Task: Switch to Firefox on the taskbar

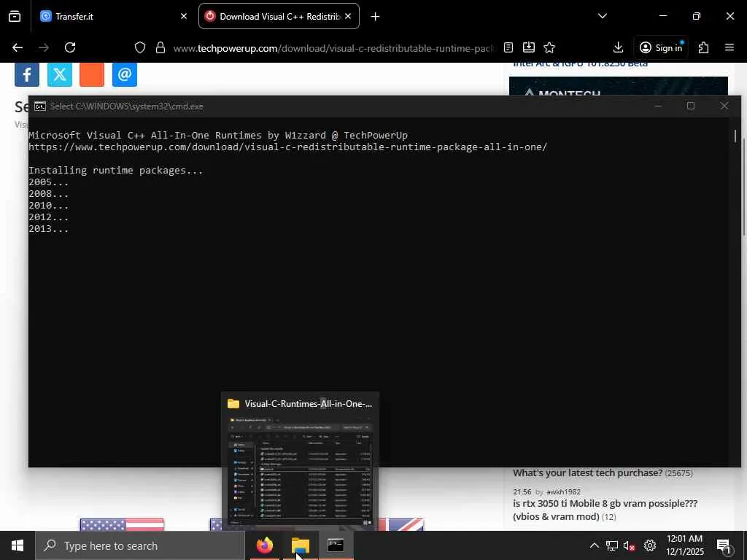Action: pos(265,545)
